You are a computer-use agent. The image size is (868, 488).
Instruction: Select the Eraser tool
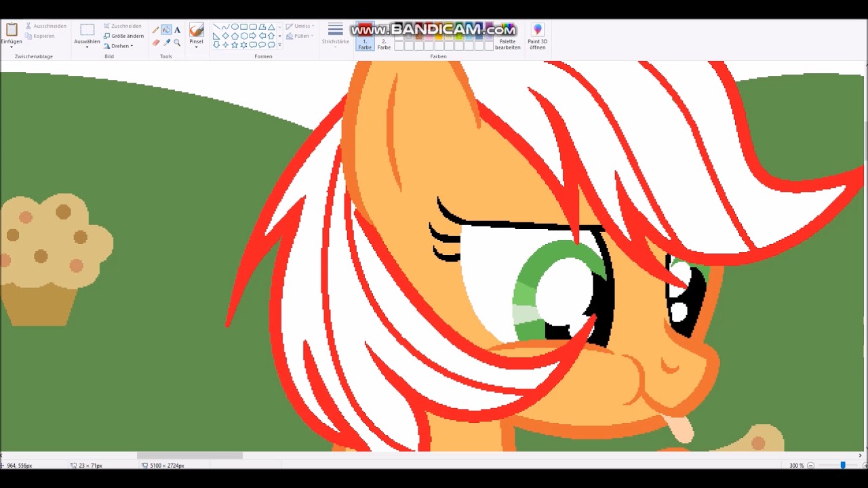coord(156,43)
